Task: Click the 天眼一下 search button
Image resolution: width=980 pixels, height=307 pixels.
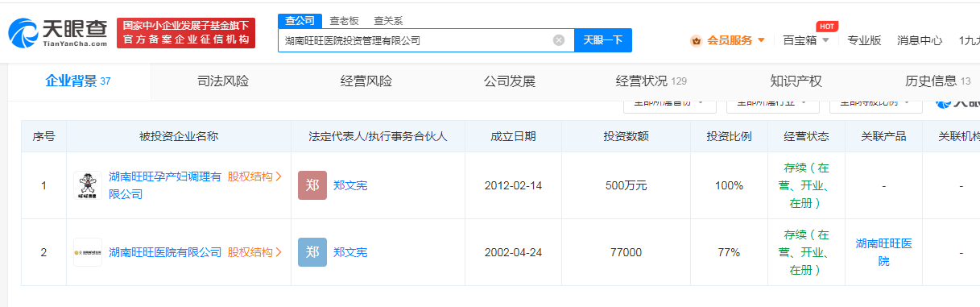Action: (x=603, y=40)
